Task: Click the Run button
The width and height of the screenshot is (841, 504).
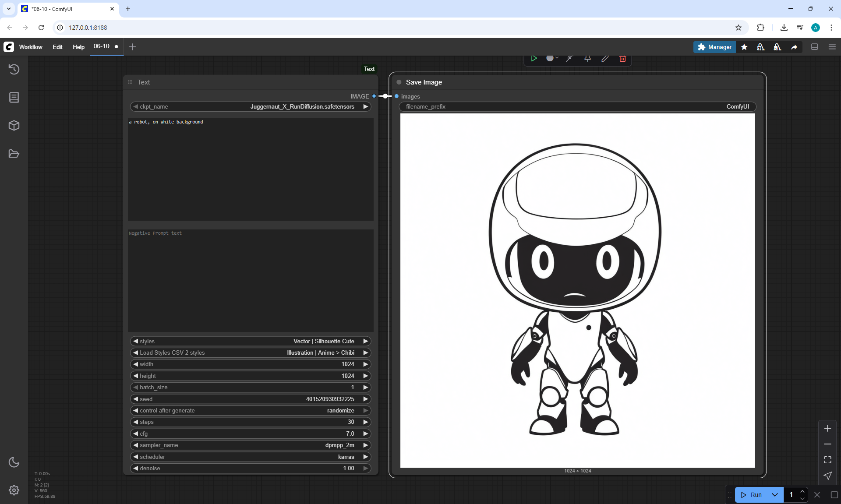Action: coord(752,495)
